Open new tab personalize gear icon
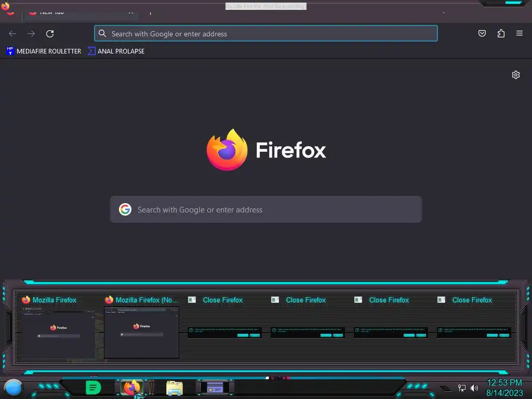The image size is (532, 399). [516, 75]
